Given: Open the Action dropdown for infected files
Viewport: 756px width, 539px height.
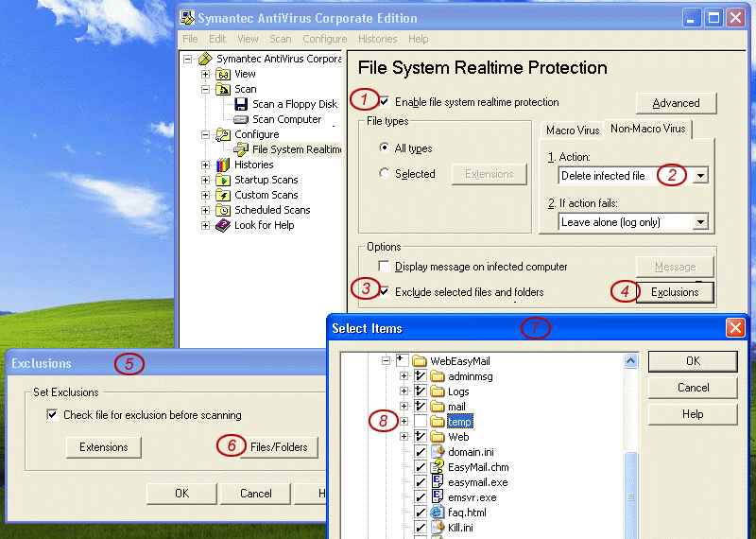Looking at the screenshot, I should point(700,176).
